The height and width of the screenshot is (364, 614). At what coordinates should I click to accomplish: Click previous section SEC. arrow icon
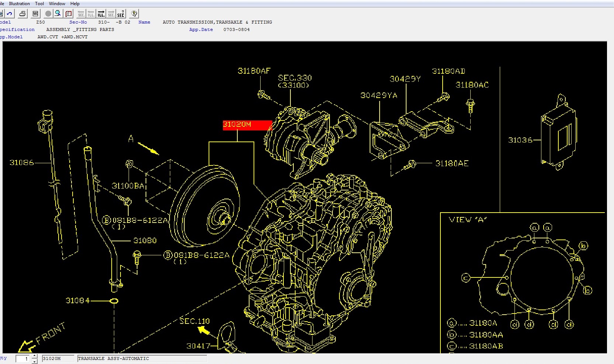tap(81, 14)
